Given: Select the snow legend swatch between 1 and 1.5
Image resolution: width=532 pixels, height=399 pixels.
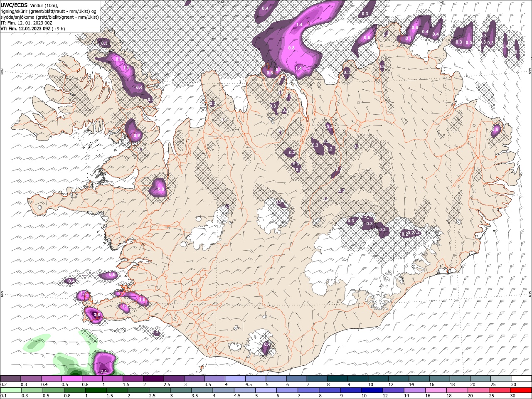Looking at the screenshot, I should [x=112, y=379].
